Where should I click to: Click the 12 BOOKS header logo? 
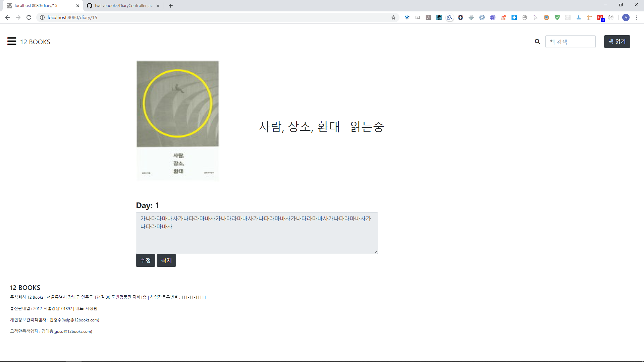pyautogui.click(x=35, y=42)
